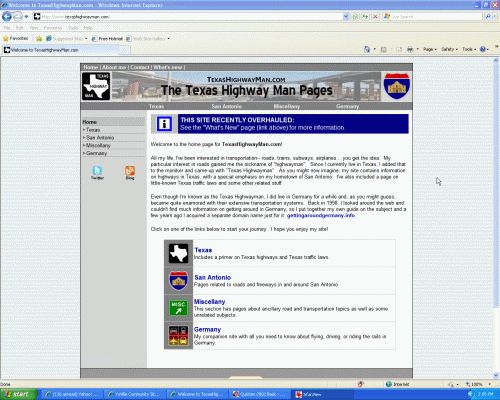This screenshot has height=400, width=500.
Task: Expand the address bar history dropdown
Action: [346, 16]
